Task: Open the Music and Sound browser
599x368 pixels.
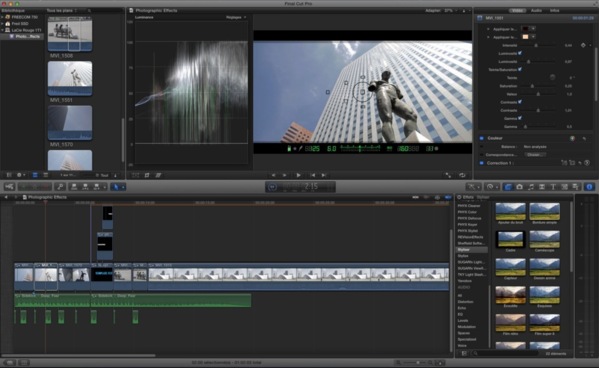Action: coord(531,186)
